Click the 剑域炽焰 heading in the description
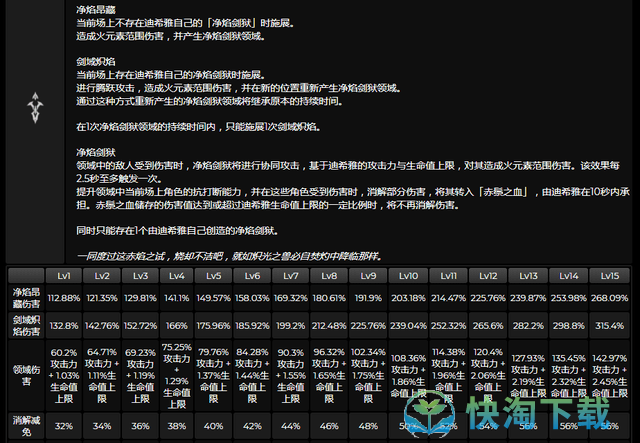The image size is (640, 443). 95,61
